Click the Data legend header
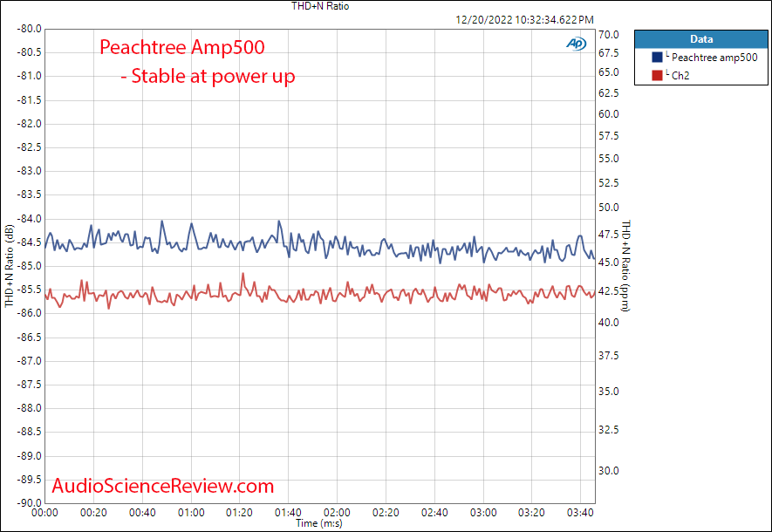This screenshot has height=532, width=772. coord(701,39)
